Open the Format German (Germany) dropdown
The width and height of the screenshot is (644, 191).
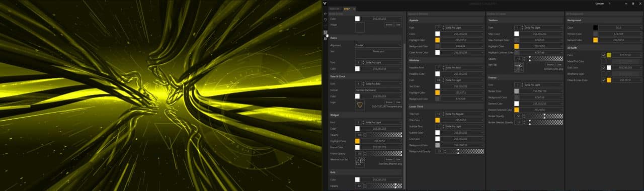pos(378,89)
